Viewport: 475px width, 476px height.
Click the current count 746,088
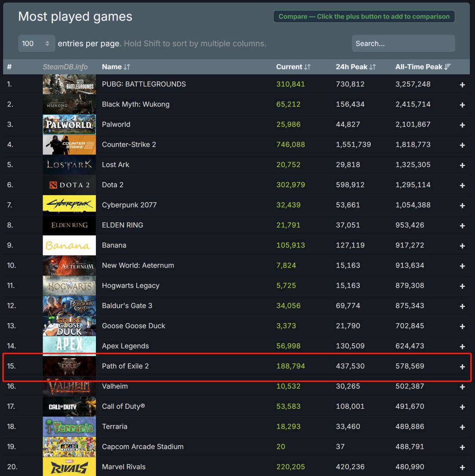click(x=290, y=145)
